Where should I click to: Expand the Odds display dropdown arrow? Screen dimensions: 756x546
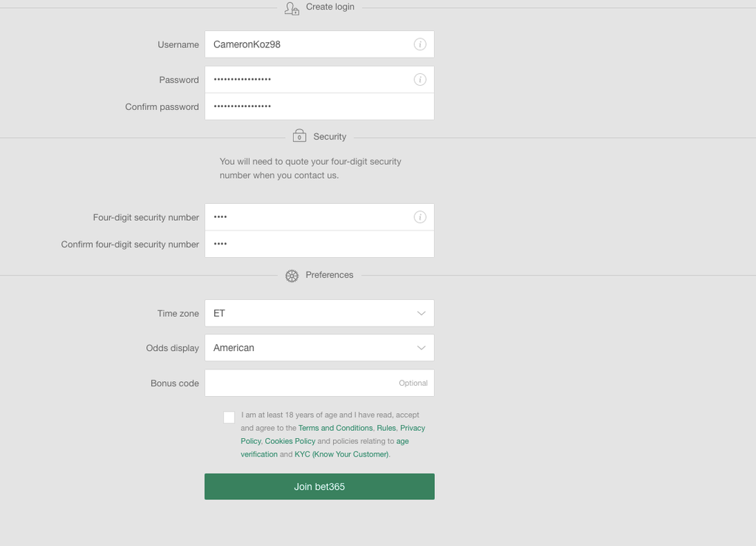point(421,348)
